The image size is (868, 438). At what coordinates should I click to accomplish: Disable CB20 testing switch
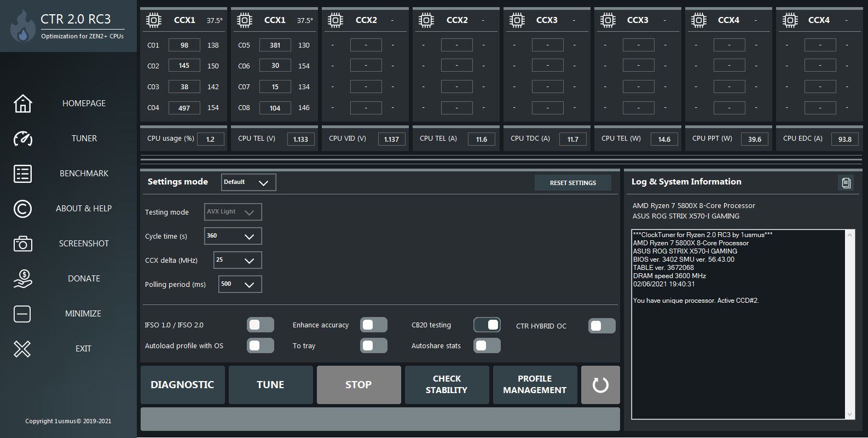point(487,325)
